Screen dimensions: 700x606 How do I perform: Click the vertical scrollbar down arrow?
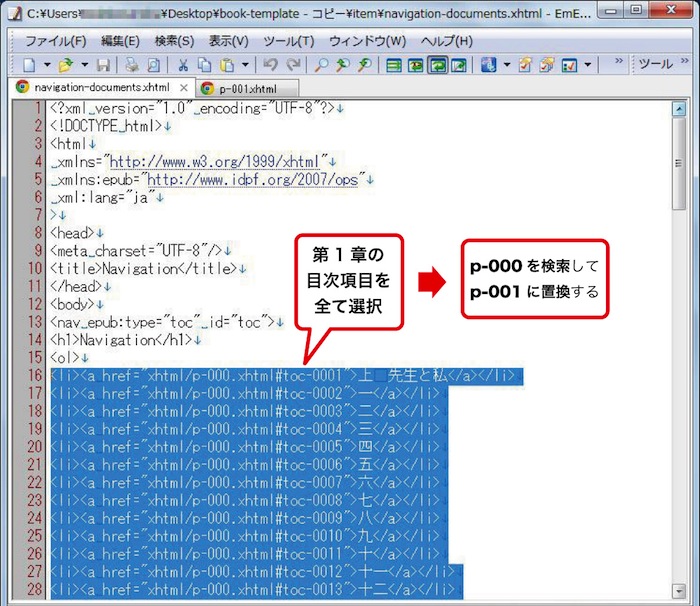point(679,591)
